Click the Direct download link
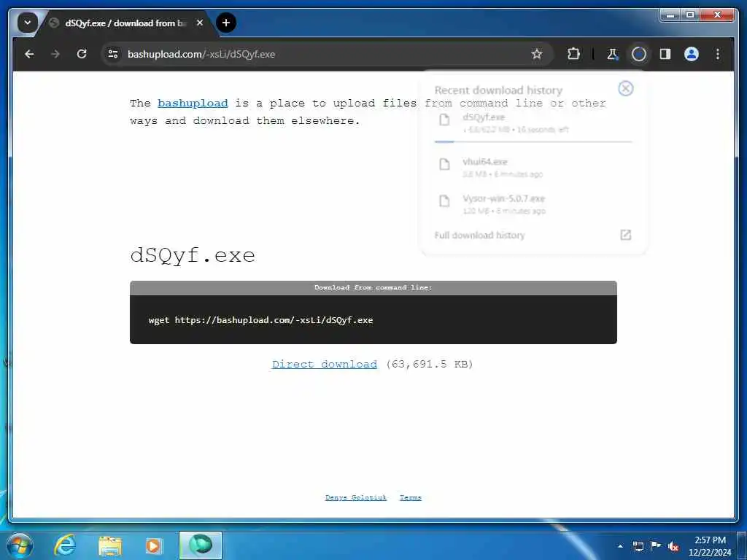 pyautogui.click(x=325, y=365)
